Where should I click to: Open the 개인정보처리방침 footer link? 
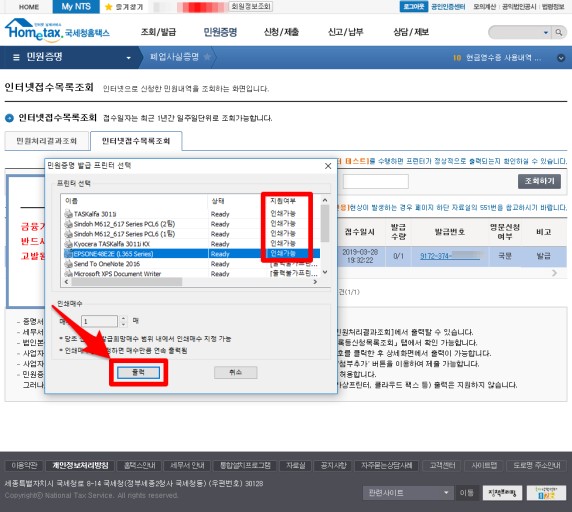tap(80, 465)
